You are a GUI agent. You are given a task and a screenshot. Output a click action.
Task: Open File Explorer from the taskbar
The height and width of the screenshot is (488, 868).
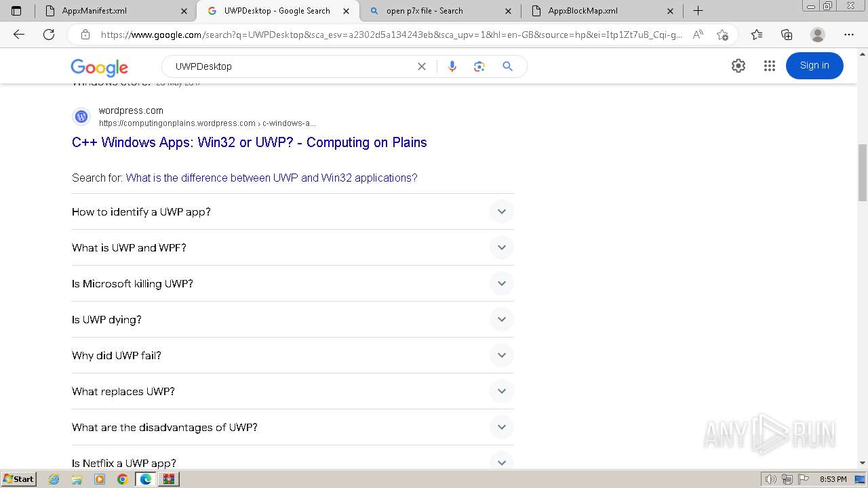point(77,479)
